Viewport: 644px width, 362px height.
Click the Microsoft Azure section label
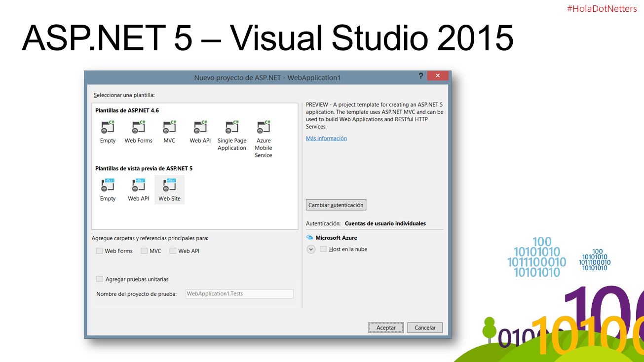point(336,238)
